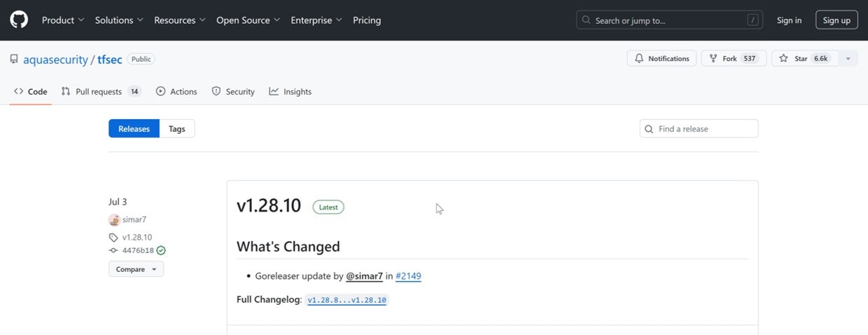Screen dimensions: 868x335
Task: Open the v1.28.8...v1.28.10 changelog link
Action: 346,300
